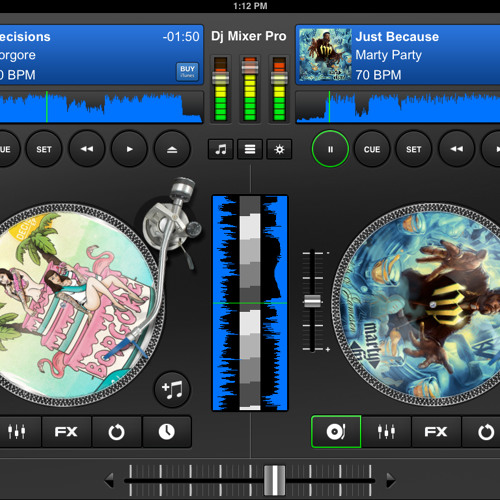Rewind the right deck track

(x=456, y=149)
